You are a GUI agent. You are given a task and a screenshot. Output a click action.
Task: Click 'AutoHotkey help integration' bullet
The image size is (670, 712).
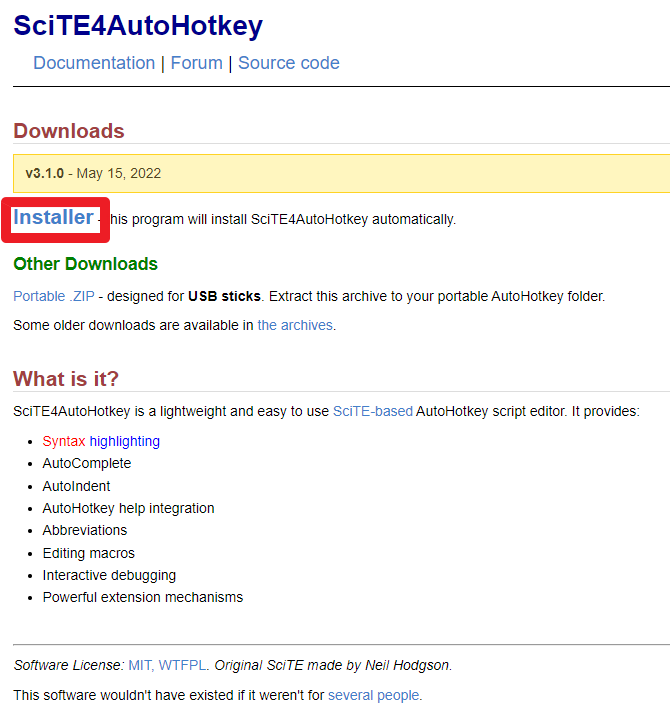pos(128,508)
